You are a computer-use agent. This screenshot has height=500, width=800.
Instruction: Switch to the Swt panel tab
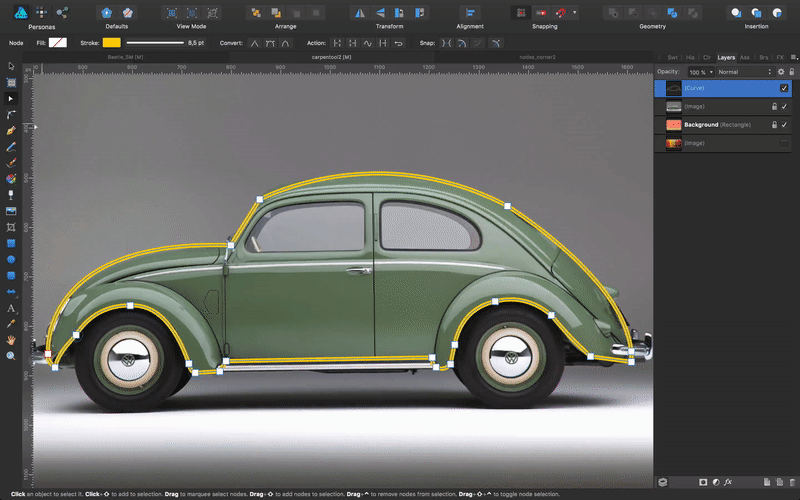point(672,58)
